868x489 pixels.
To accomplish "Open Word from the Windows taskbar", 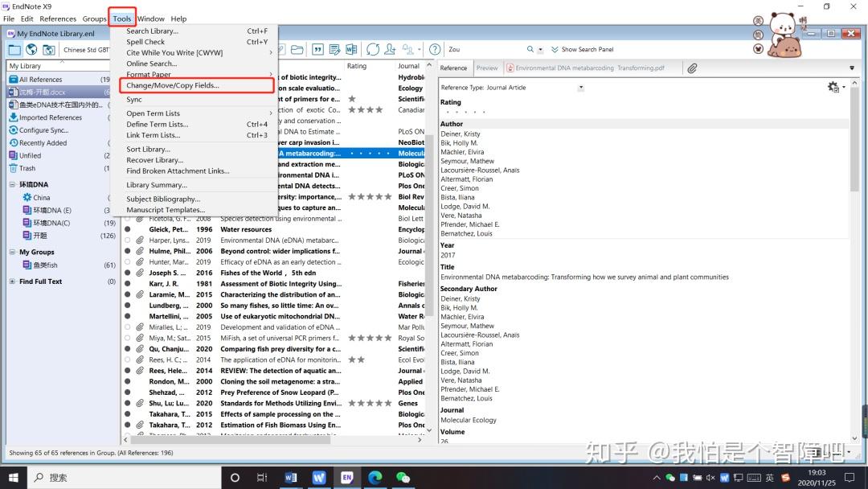I will 291,478.
